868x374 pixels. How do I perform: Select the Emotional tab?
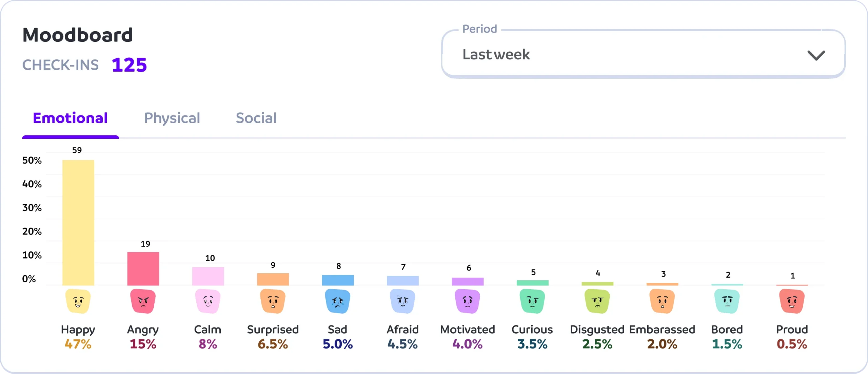pos(70,118)
